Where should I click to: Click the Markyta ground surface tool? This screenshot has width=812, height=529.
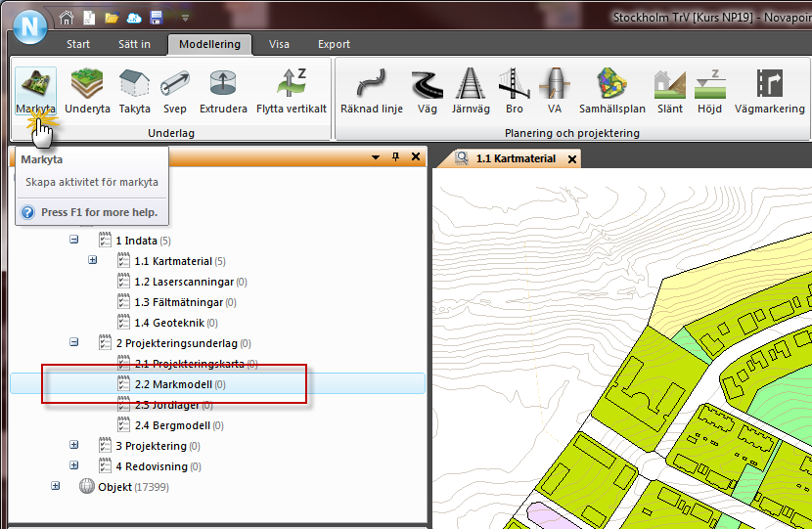(35, 90)
